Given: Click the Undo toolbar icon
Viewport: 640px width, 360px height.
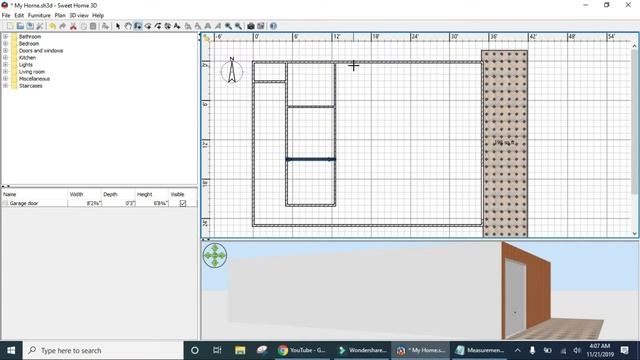Looking at the screenshot, I should (x=53, y=26).
